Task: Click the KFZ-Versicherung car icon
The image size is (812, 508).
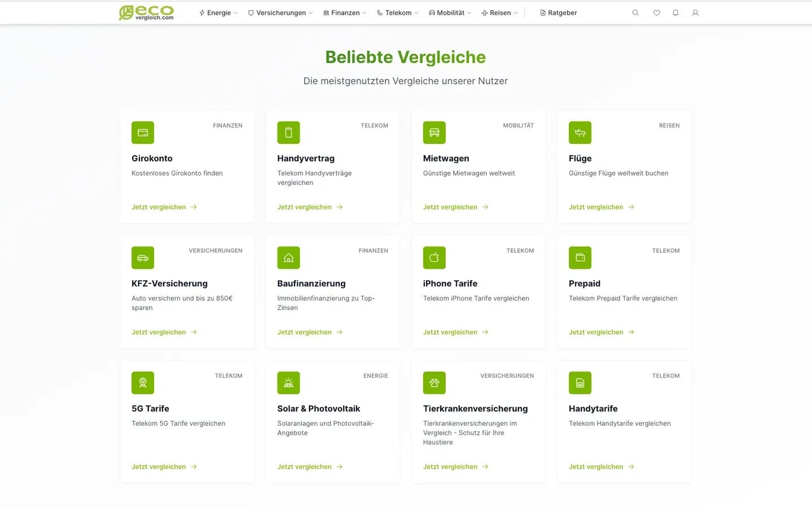Action: point(143,258)
